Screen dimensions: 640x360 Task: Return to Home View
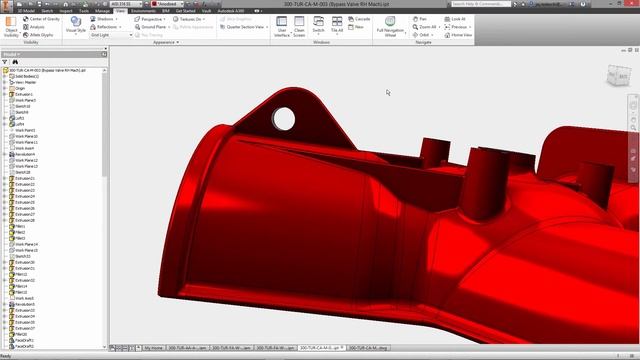[x=458, y=35]
